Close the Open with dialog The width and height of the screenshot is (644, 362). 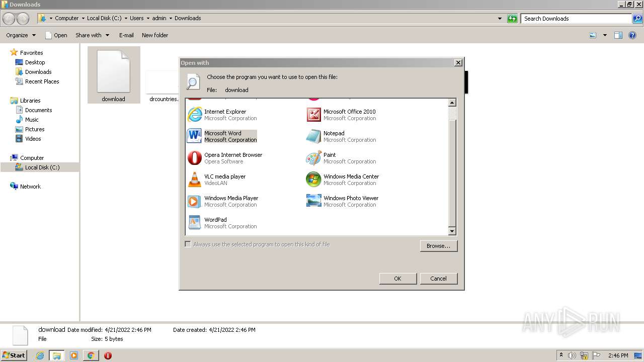click(x=458, y=63)
